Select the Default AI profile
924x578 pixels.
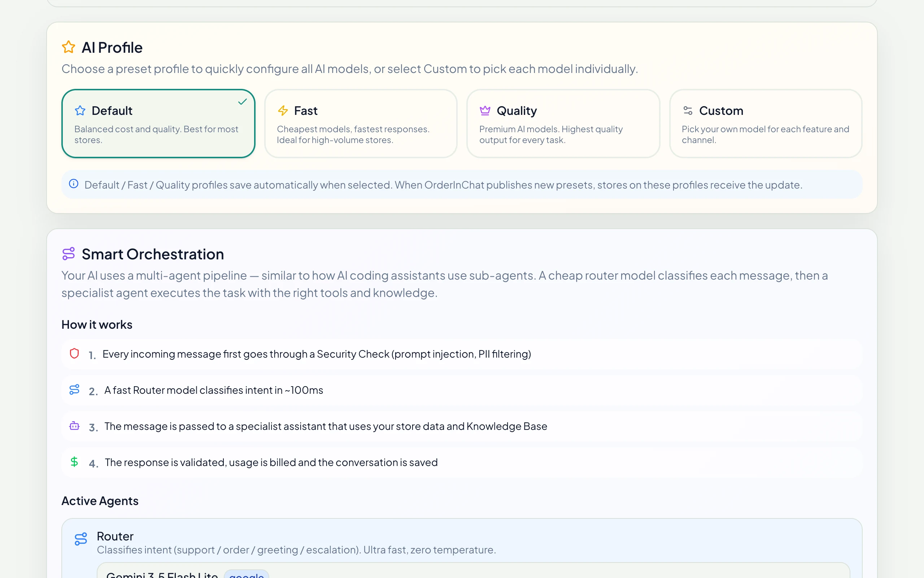158,124
